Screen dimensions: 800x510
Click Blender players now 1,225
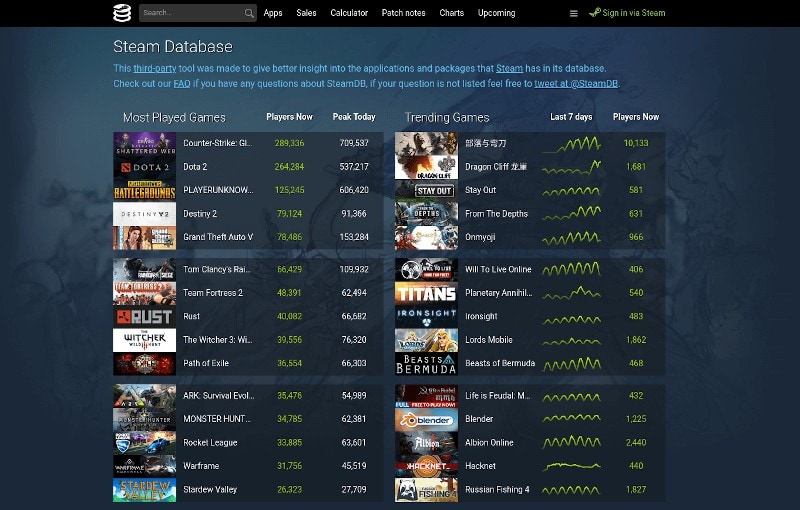coord(636,419)
